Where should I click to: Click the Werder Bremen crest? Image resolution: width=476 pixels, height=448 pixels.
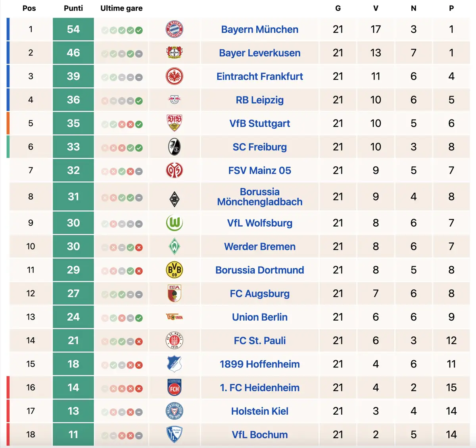coord(175,246)
